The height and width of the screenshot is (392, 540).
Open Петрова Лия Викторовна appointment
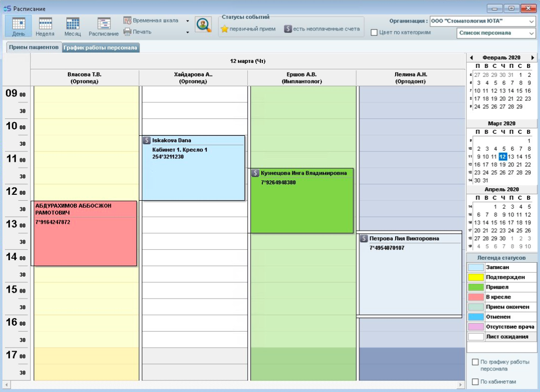coord(410,275)
